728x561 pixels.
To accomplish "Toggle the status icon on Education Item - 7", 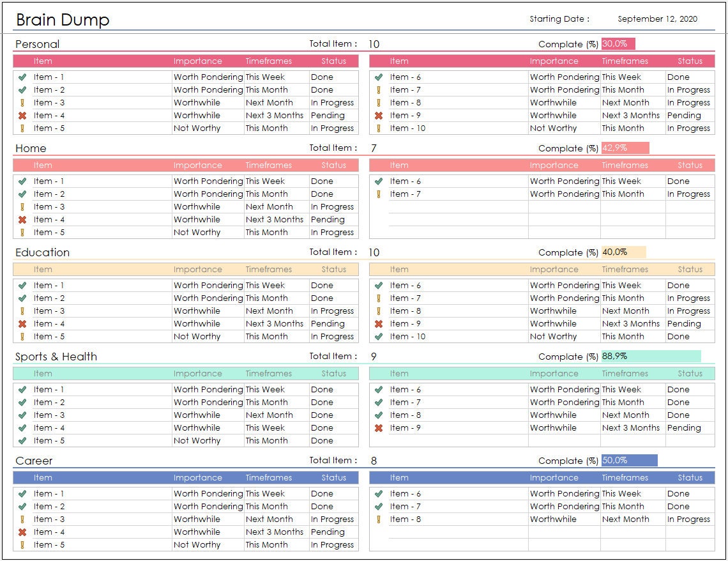I will click(x=379, y=298).
